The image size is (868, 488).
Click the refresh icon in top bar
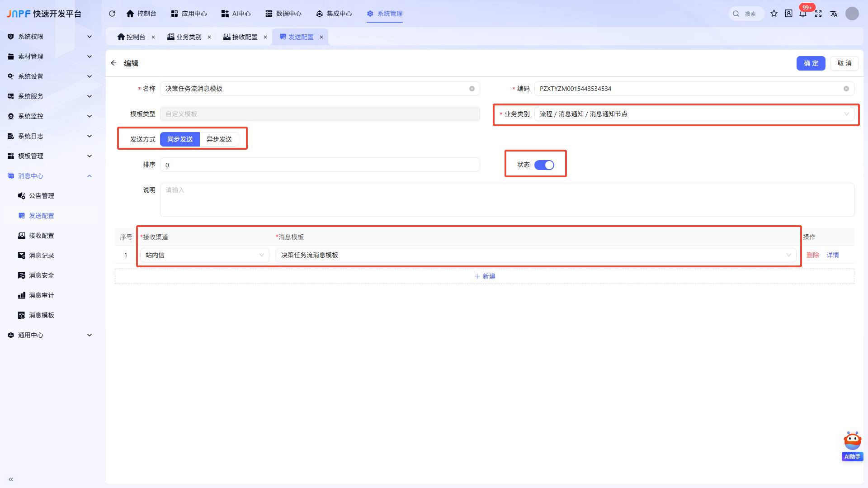[112, 14]
